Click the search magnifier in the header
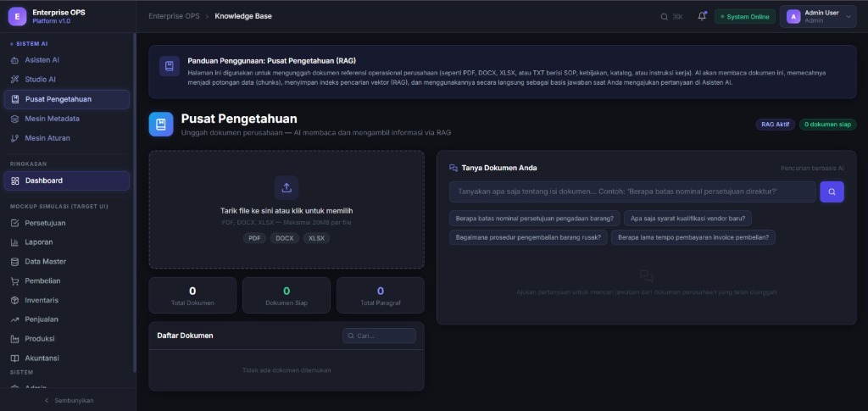Viewport: 868px width, 411px height. click(665, 17)
